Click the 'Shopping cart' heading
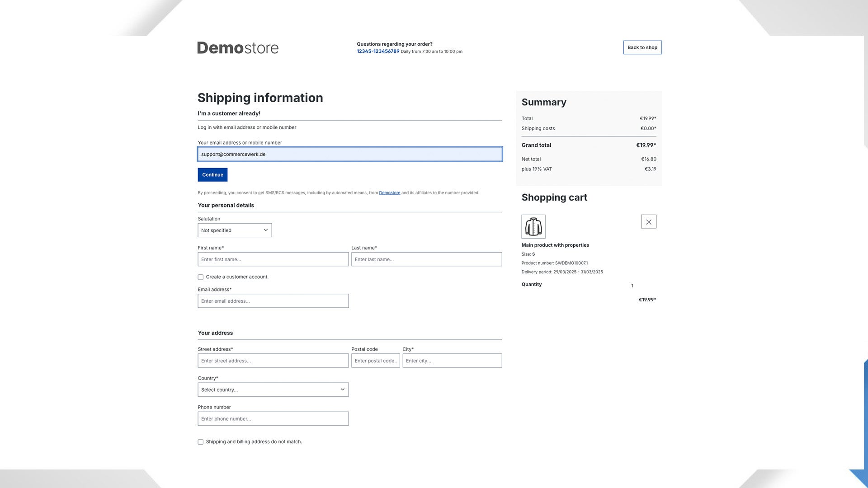Viewport: 868px width, 488px height. pyautogui.click(x=554, y=197)
